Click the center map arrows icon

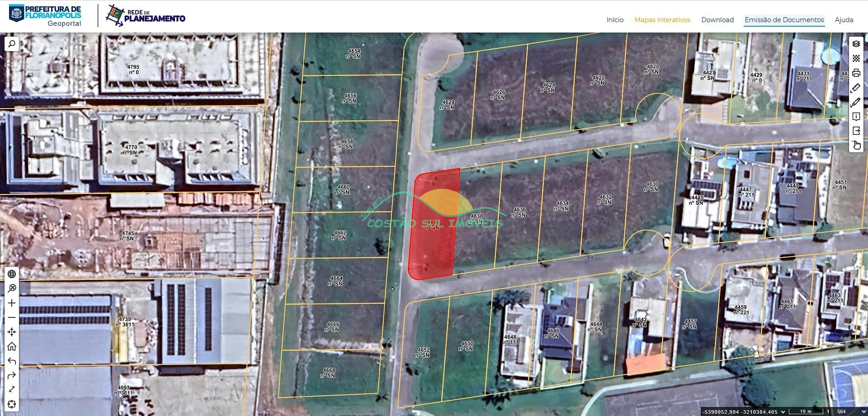[12, 332]
